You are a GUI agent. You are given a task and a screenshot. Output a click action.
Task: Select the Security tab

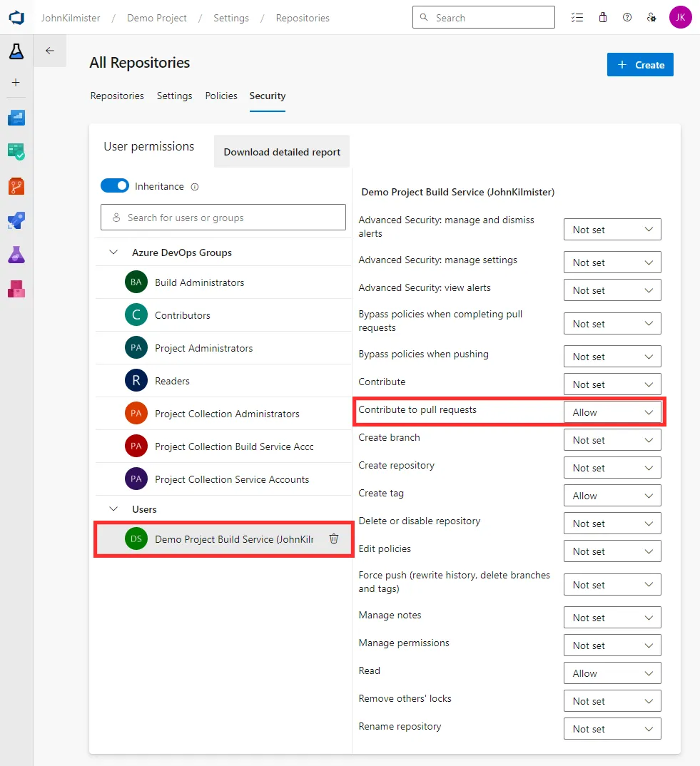click(268, 96)
